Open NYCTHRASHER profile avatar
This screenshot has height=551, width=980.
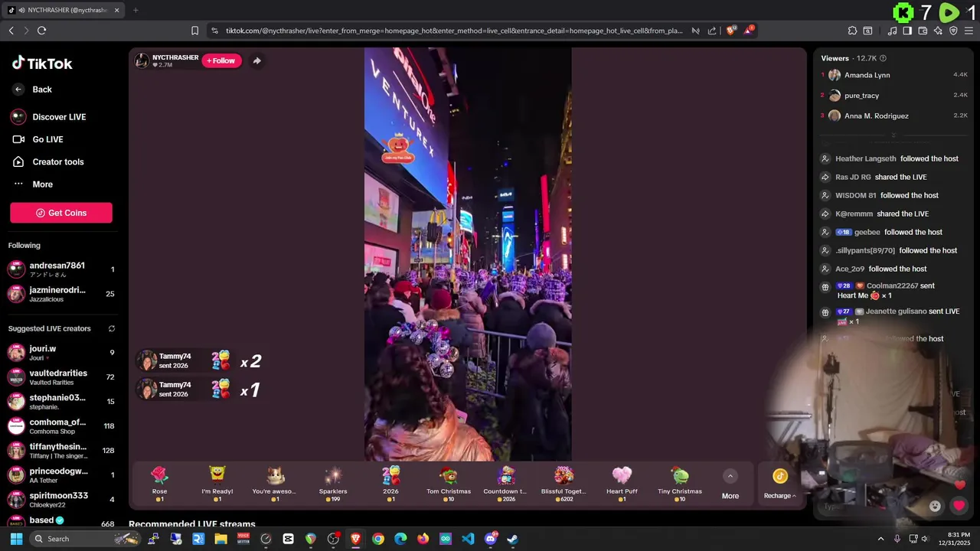142,61
